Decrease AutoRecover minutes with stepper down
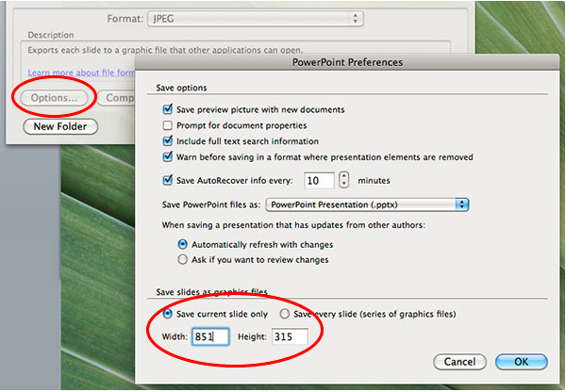This screenshot has width=566, height=392. coord(344,184)
